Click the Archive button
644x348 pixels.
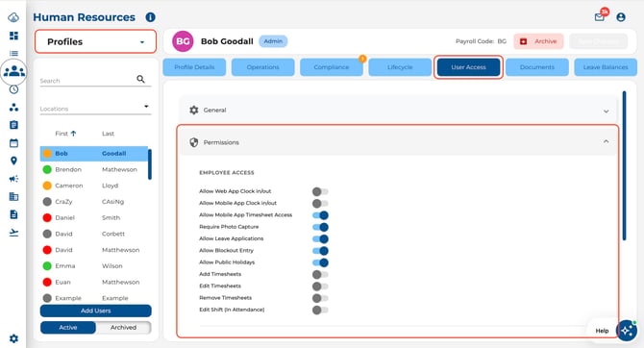point(538,41)
